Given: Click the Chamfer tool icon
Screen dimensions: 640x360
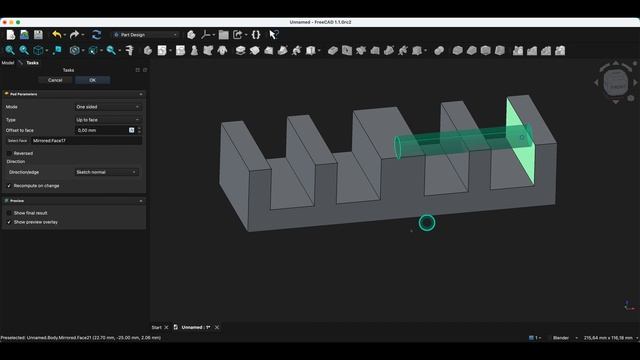Looking at the screenshot, I should 471,50.
